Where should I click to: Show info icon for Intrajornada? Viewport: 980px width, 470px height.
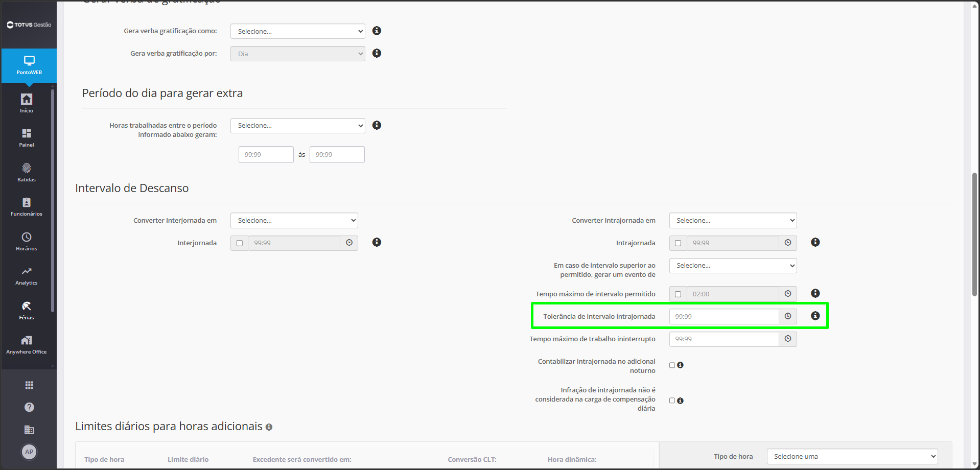click(815, 242)
